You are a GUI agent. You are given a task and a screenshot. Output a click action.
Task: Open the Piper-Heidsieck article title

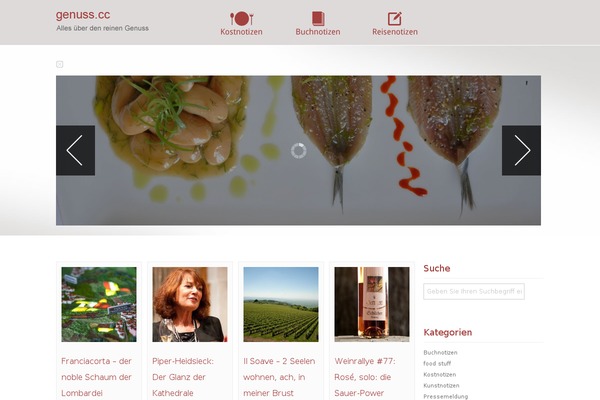click(x=183, y=377)
